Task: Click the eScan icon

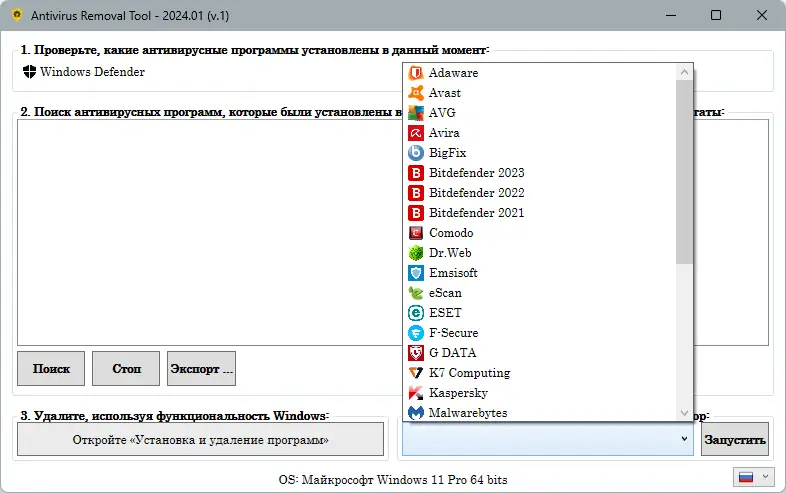Action: [416, 293]
